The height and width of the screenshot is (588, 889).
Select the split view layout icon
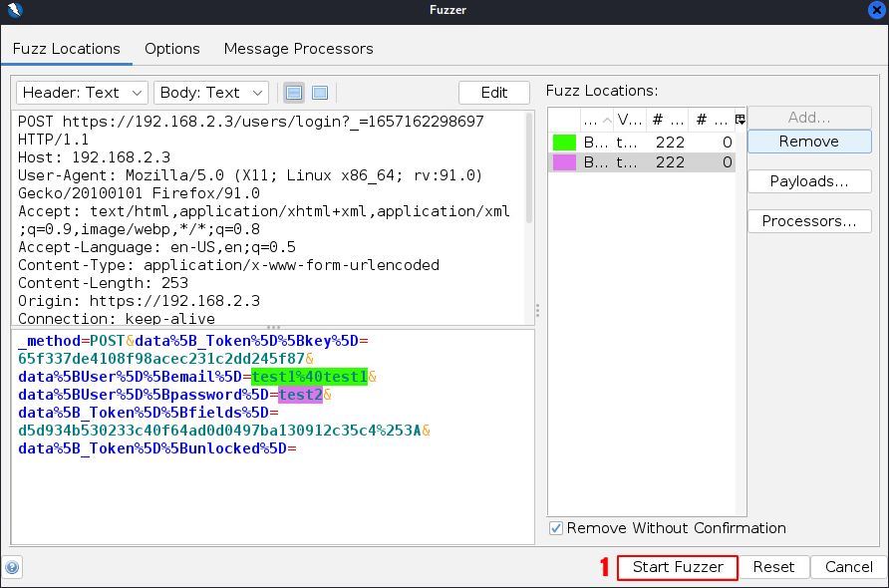[x=294, y=93]
